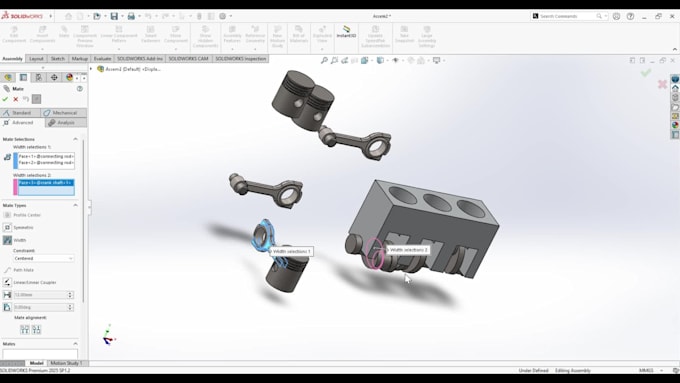The width and height of the screenshot is (680, 383).
Task: Click Insert Components ribbon icon
Action: 42,34
